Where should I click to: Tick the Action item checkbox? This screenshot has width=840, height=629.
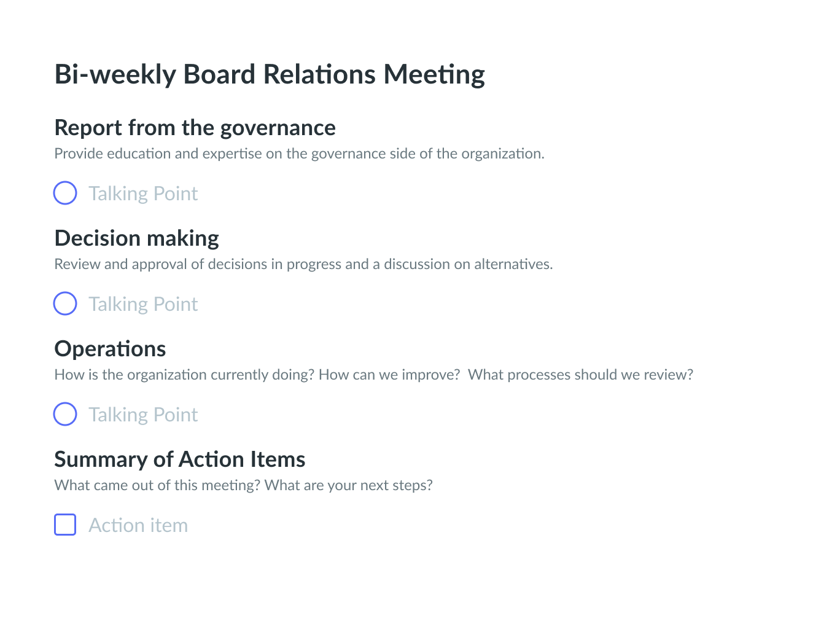tap(65, 525)
